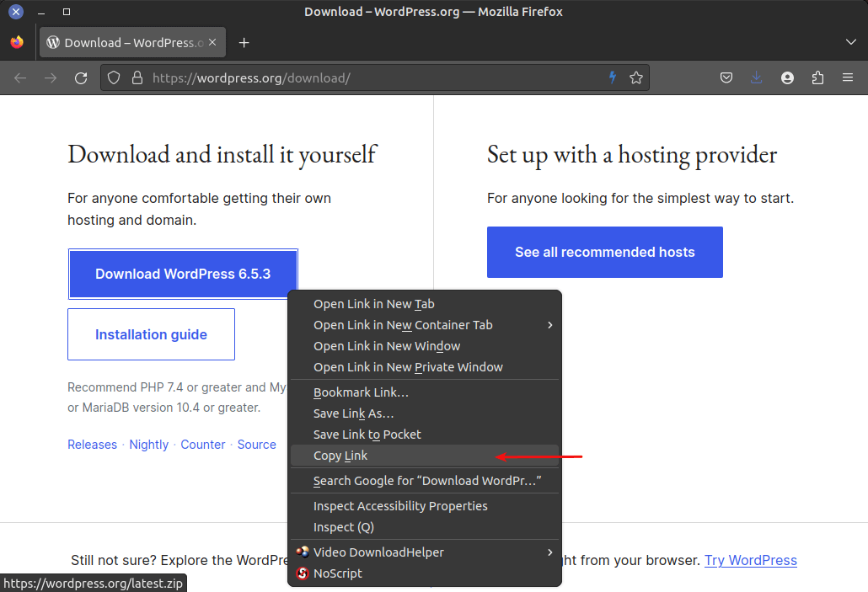Select Save Link As… menu entry
The width and height of the screenshot is (868, 592).
tap(353, 413)
